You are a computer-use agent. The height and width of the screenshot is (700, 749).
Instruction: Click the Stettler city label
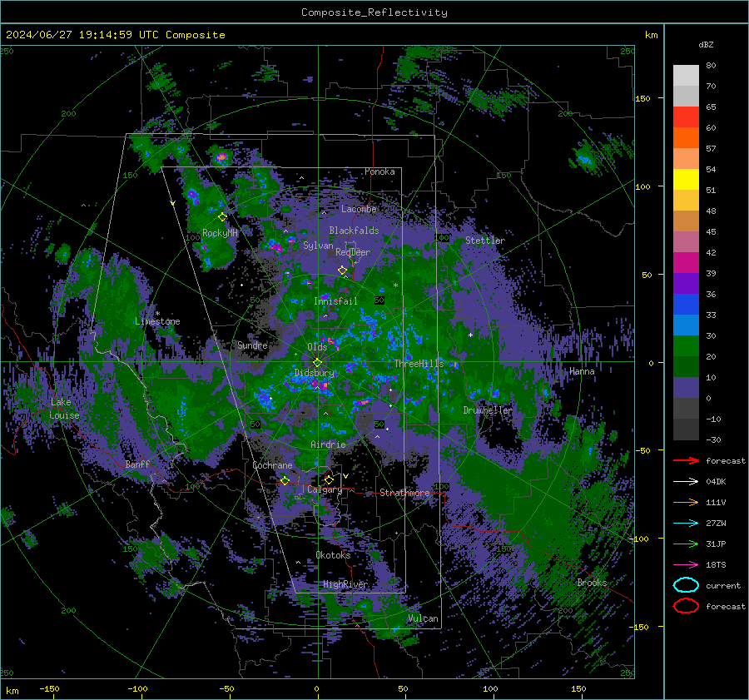485,241
